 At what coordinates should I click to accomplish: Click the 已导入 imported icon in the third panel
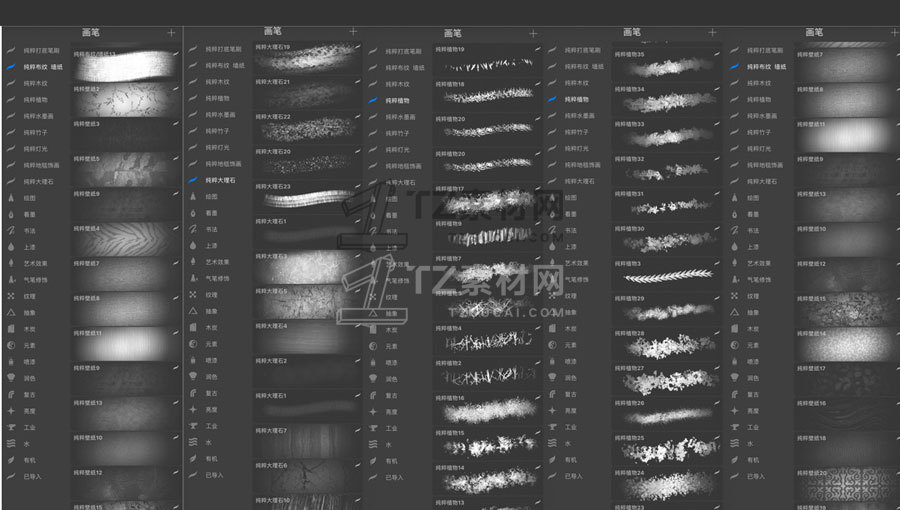coord(373,477)
